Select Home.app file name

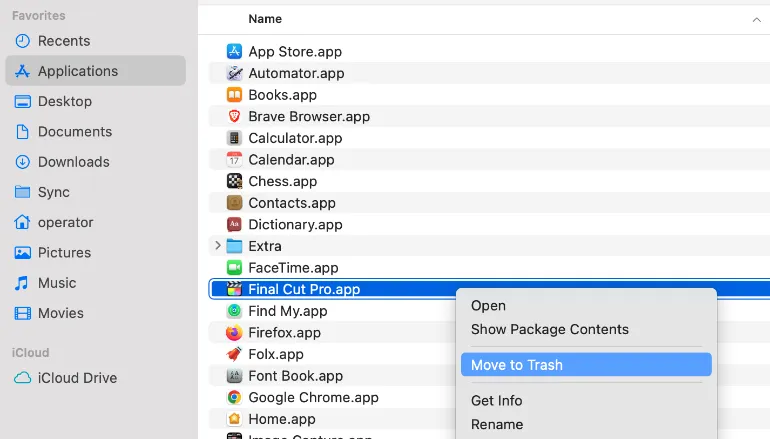(282, 419)
